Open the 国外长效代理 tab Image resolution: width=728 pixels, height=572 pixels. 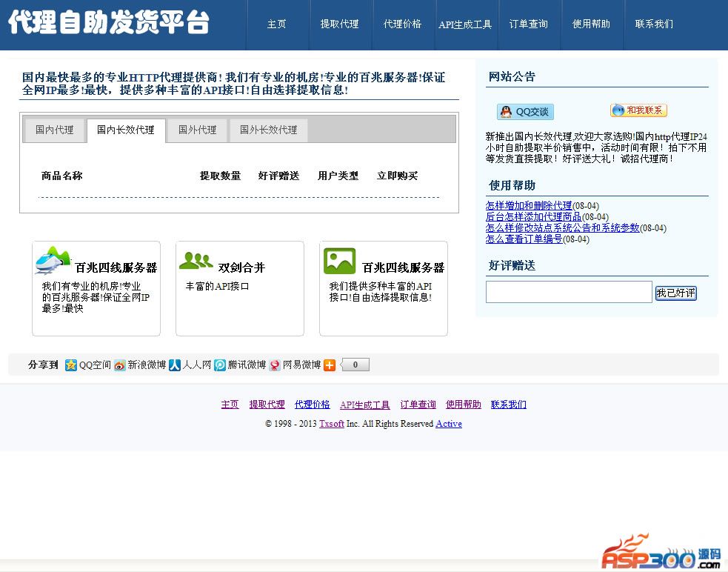click(268, 130)
